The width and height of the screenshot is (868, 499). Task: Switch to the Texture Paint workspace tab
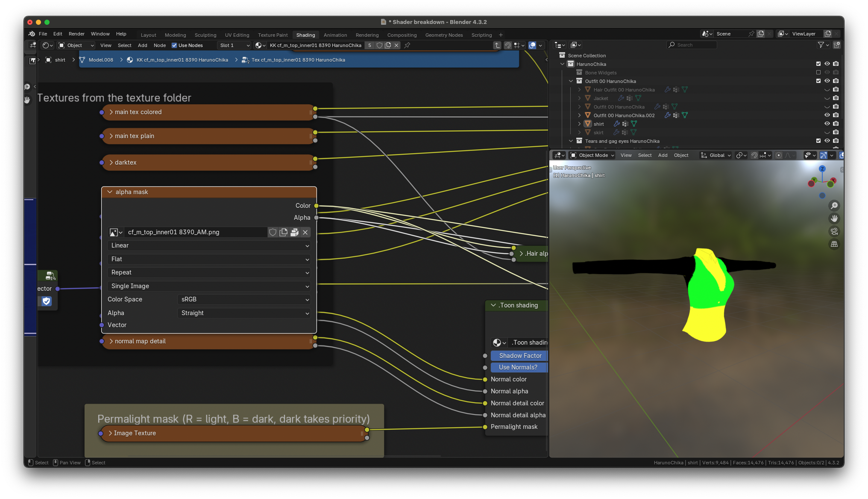273,35
